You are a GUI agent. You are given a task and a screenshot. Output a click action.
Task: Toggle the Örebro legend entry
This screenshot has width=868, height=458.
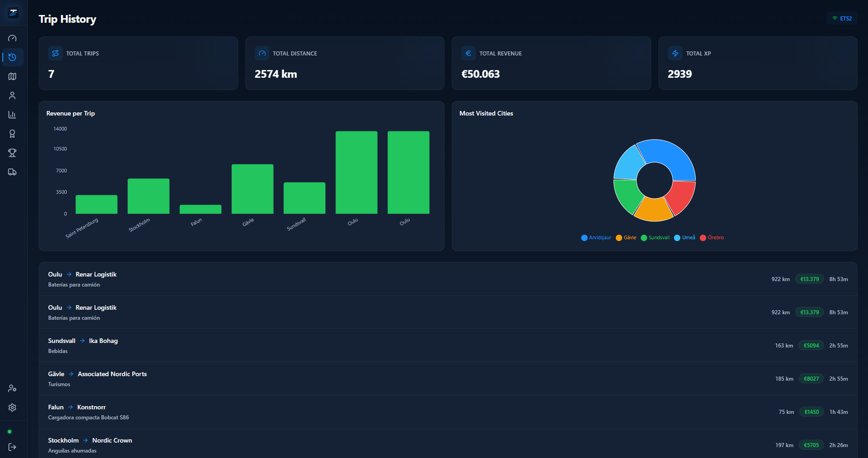point(712,237)
